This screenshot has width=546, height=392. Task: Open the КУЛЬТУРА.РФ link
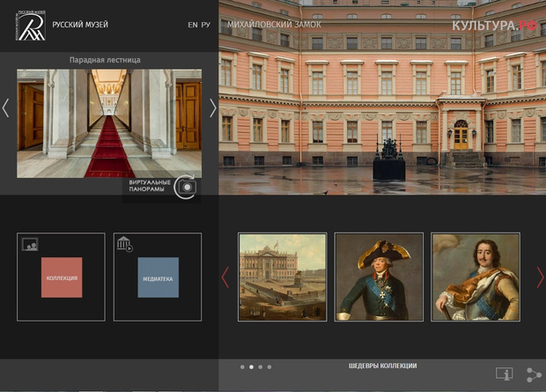(x=494, y=26)
